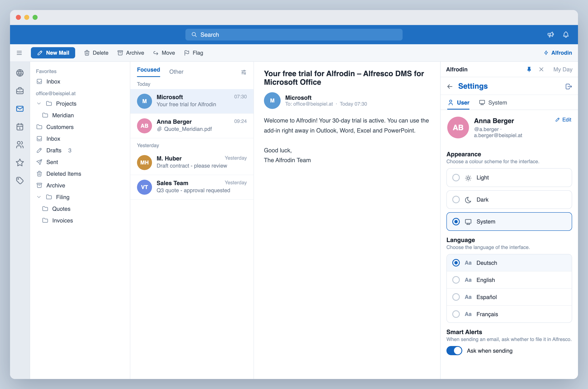
Task: Click the sign-out icon in Settings header
Action: pos(568,86)
